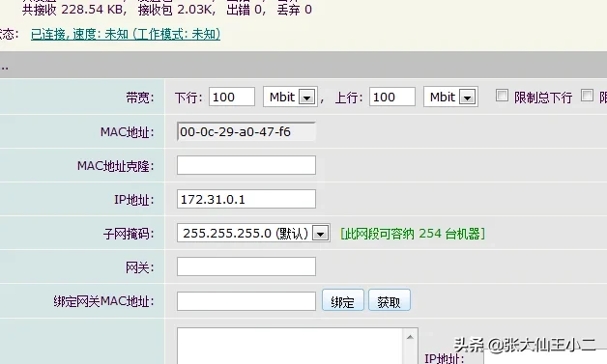Enable the 限制总下行 checkbox
The height and width of the screenshot is (364, 607).
tap(502, 96)
